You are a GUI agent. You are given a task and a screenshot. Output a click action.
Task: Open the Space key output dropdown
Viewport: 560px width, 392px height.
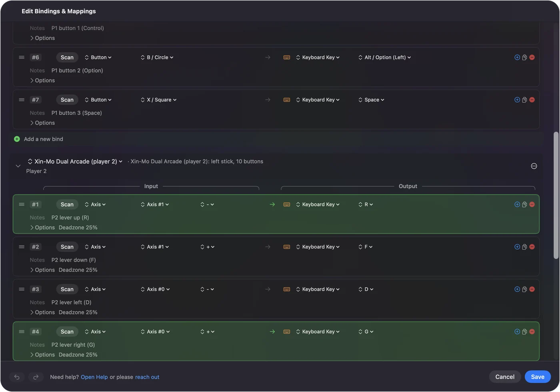(371, 100)
